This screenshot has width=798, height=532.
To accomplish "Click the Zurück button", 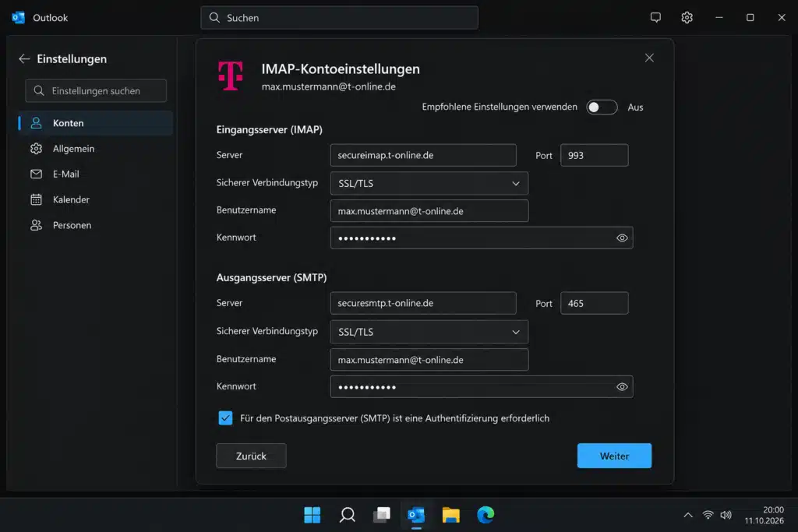I will click(x=251, y=456).
